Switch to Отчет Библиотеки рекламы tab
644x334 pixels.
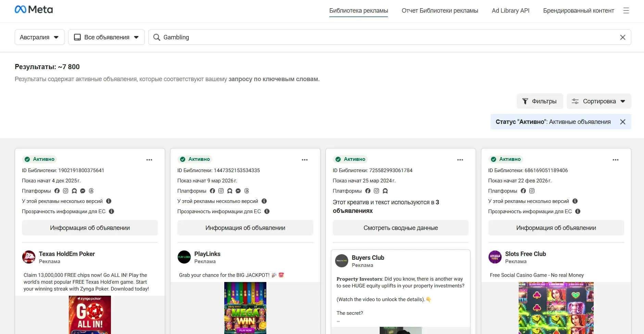pos(440,11)
